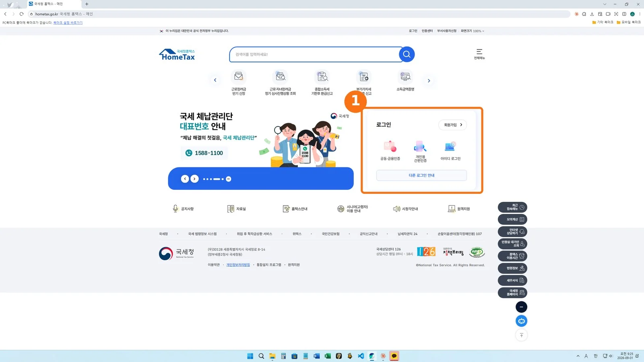
Task: Open 자료실 icon link
Action: coord(237,209)
